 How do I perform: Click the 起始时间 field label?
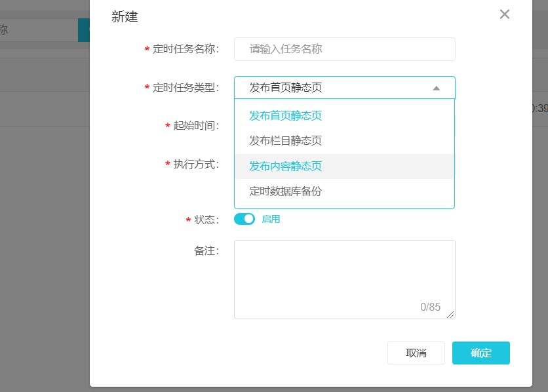click(x=195, y=126)
